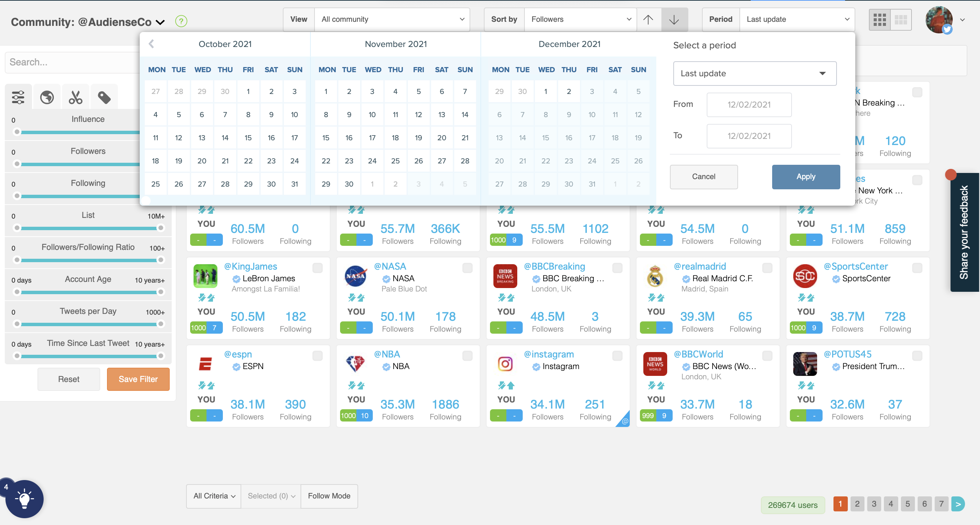Select the @espn card checkbox
Image resolution: width=980 pixels, height=525 pixels.
pyautogui.click(x=317, y=356)
